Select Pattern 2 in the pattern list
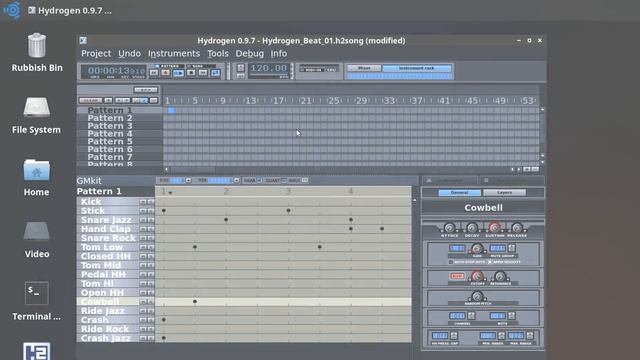The image size is (640, 360). tap(110, 118)
